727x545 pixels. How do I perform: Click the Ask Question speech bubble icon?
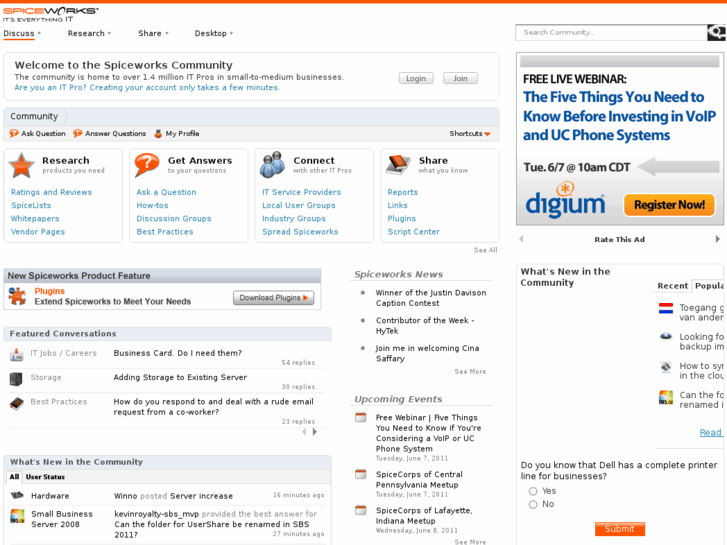point(14,134)
